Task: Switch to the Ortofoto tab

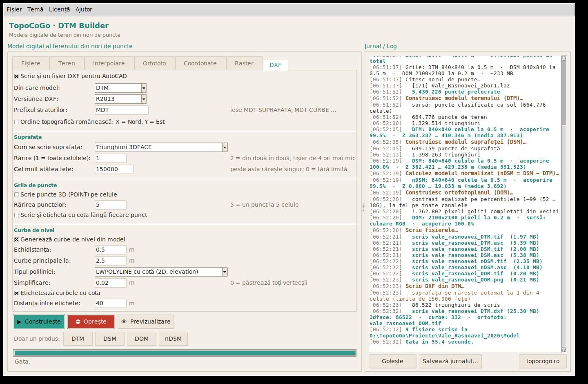Action: pyautogui.click(x=154, y=63)
